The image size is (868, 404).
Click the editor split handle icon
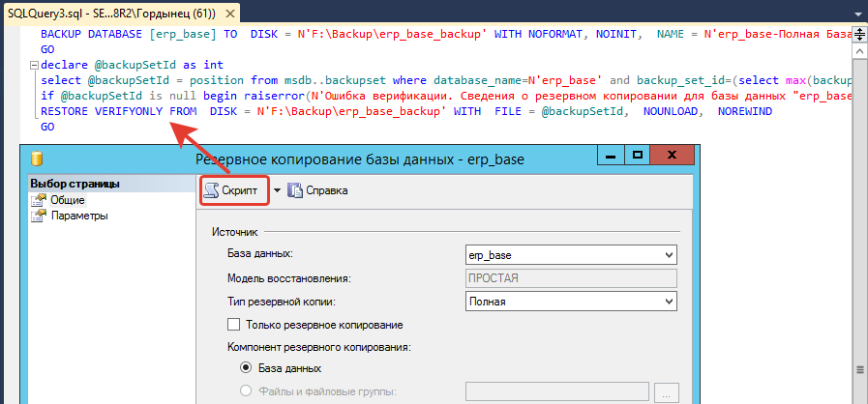point(858,33)
